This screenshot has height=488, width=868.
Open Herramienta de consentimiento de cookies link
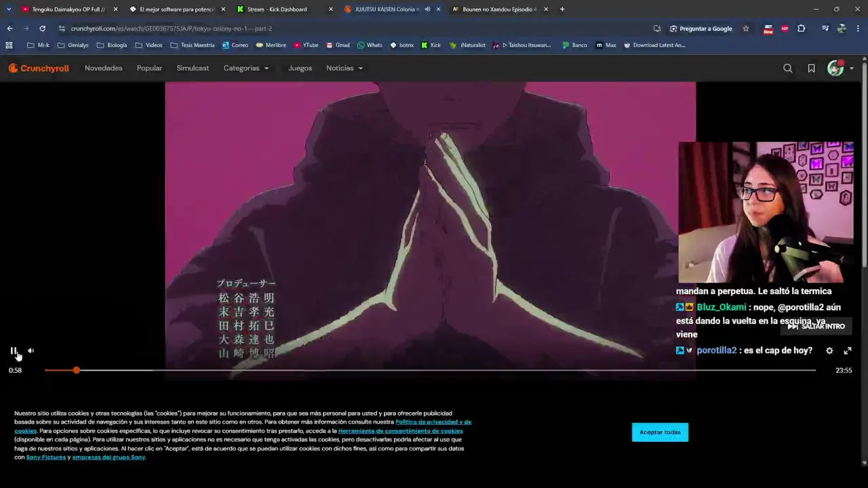tap(401, 430)
